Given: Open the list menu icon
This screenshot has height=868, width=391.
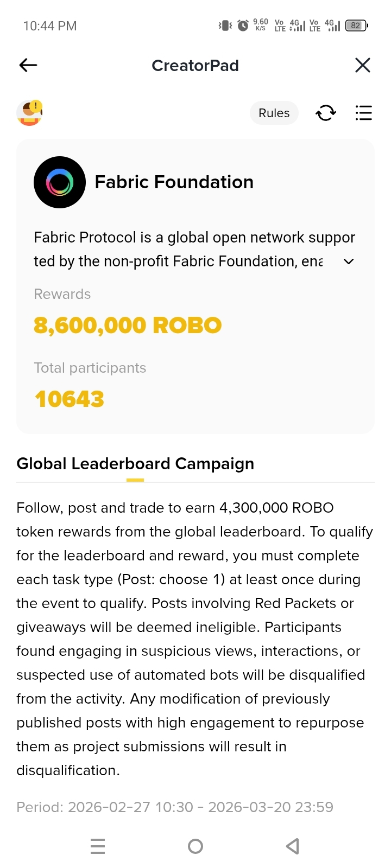Looking at the screenshot, I should 363,113.
